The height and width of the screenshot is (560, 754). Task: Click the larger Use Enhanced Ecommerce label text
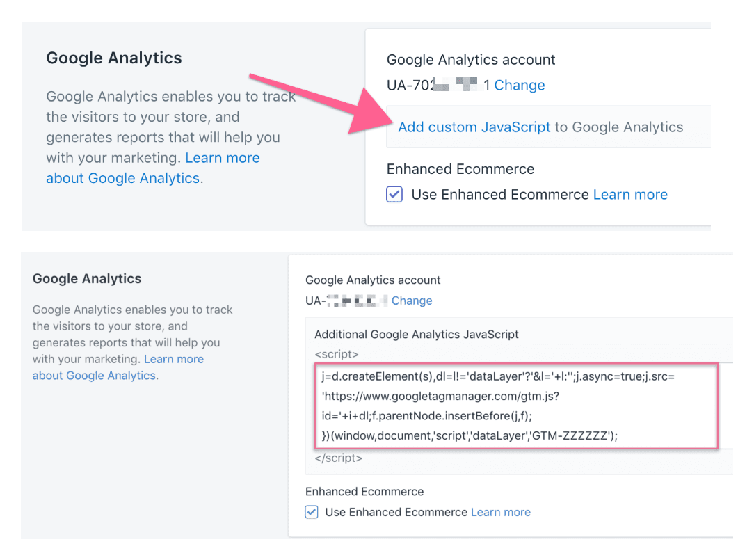pos(500,194)
